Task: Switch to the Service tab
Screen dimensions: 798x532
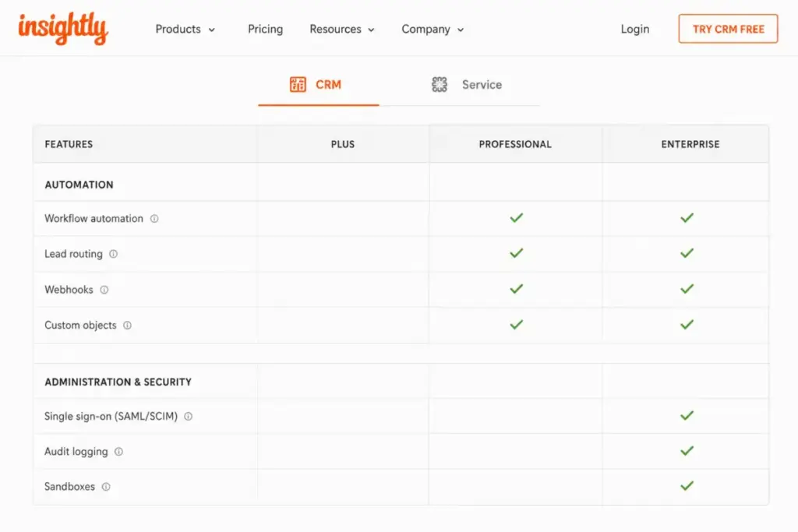Action: 467,85
